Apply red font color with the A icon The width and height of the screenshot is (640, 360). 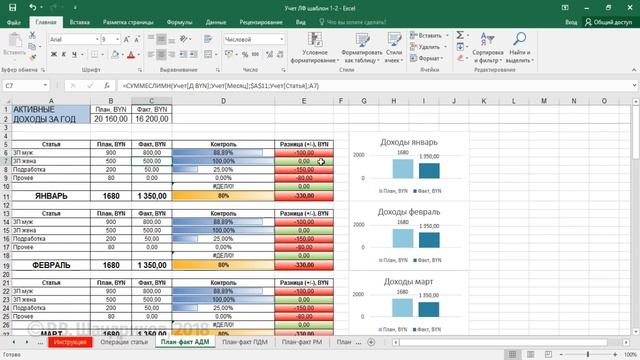tap(131, 54)
